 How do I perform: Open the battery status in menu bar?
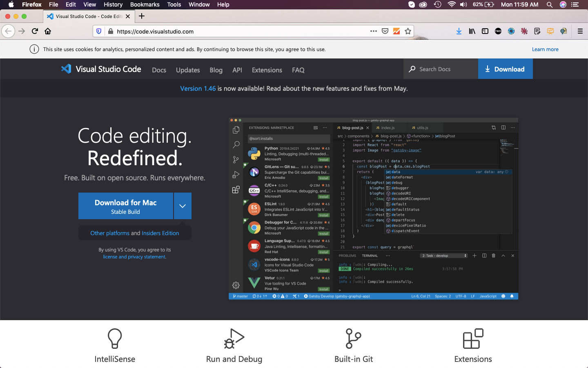[484, 4]
